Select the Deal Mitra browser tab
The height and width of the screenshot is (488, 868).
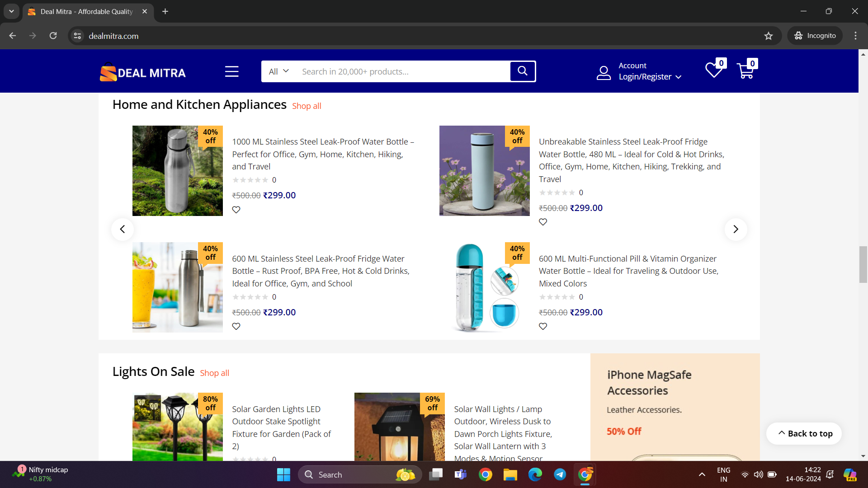click(x=86, y=11)
